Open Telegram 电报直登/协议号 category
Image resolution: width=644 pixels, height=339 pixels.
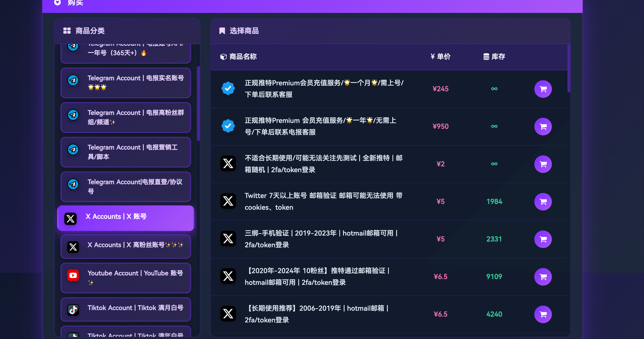(126, 187)
